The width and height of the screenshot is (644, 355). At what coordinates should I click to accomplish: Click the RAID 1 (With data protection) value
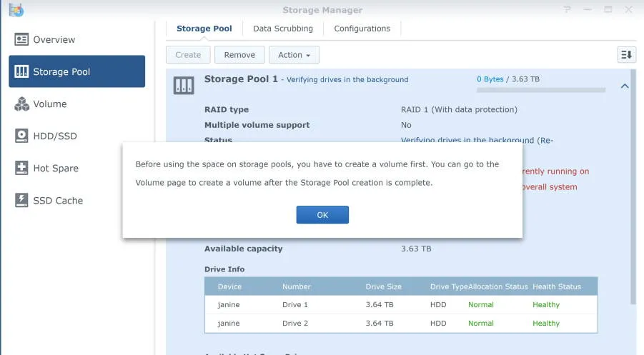(459, 109)
